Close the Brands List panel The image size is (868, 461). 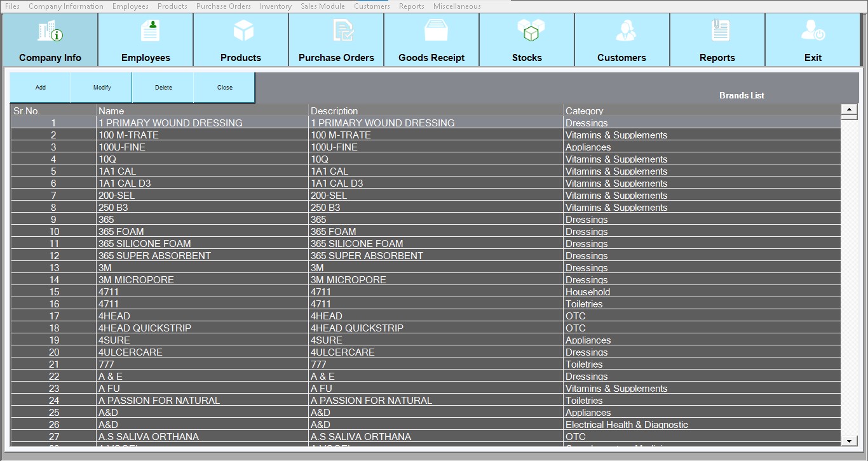[224, 88]
